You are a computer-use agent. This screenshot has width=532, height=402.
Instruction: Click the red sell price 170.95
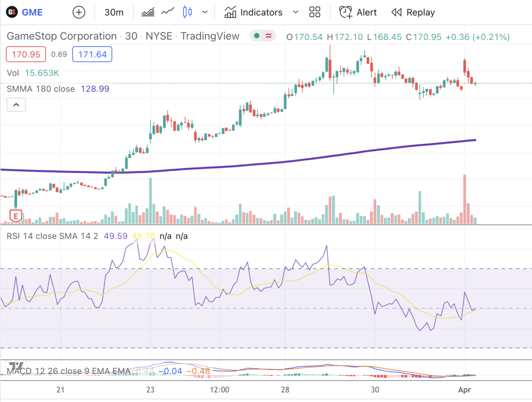[x=26, y=55]
